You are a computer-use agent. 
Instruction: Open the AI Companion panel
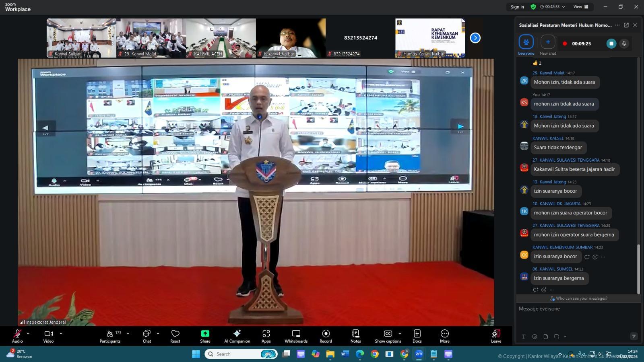(x=237, y=336)
